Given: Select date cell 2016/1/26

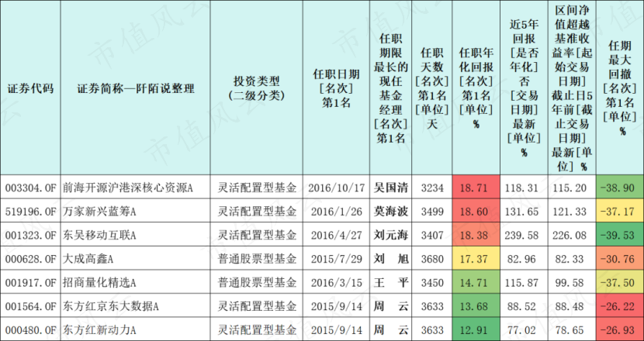Looking at the screenshot, I should [337, 211].
